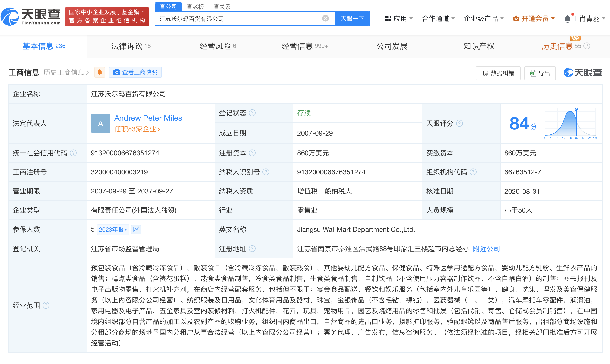The image size is (610, 364).
Task: Click the camera icon on 查看工商快照
Action: point(117,72)
